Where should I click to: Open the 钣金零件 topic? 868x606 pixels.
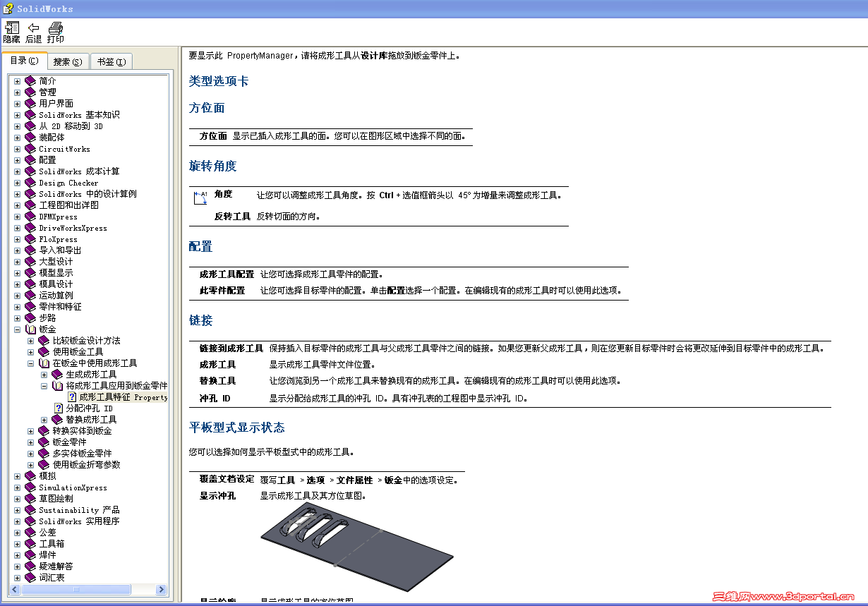[x=69, y=442]
